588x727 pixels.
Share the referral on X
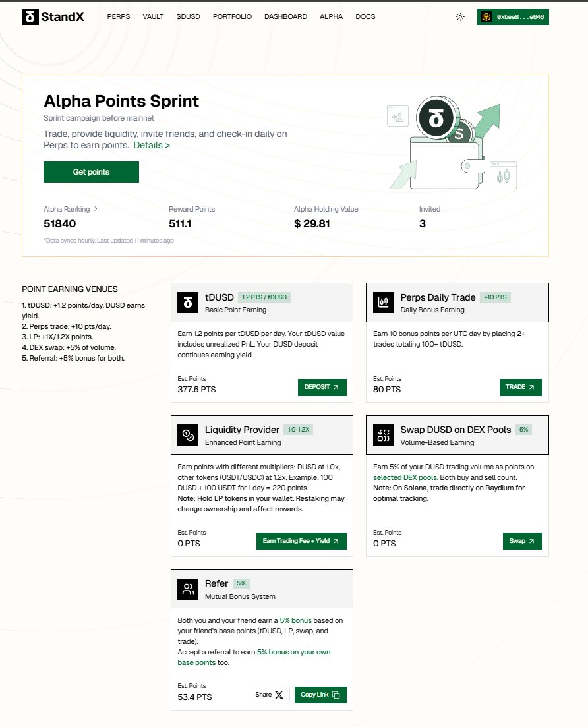pos(269,695)
